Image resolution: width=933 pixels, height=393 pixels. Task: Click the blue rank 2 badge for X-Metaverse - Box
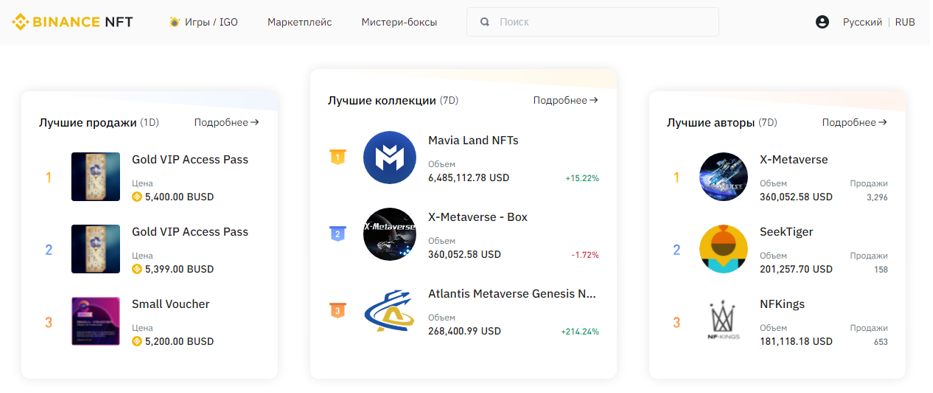pyautogui.click(x=337, y=234)
